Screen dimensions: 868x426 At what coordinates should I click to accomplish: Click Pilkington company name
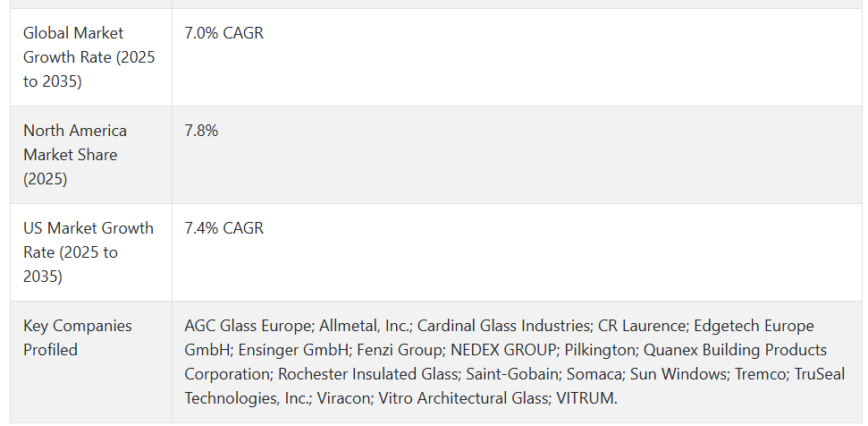pos(600,350)
